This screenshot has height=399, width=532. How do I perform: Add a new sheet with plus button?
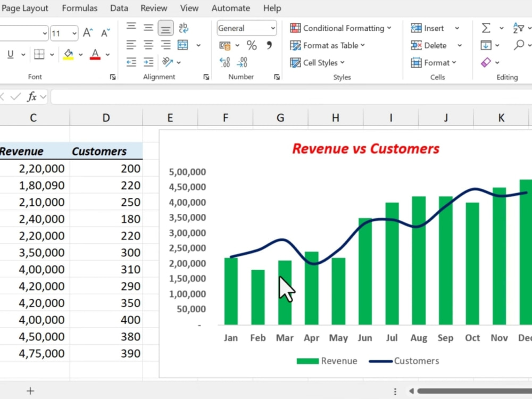click(x=30, y=391)
